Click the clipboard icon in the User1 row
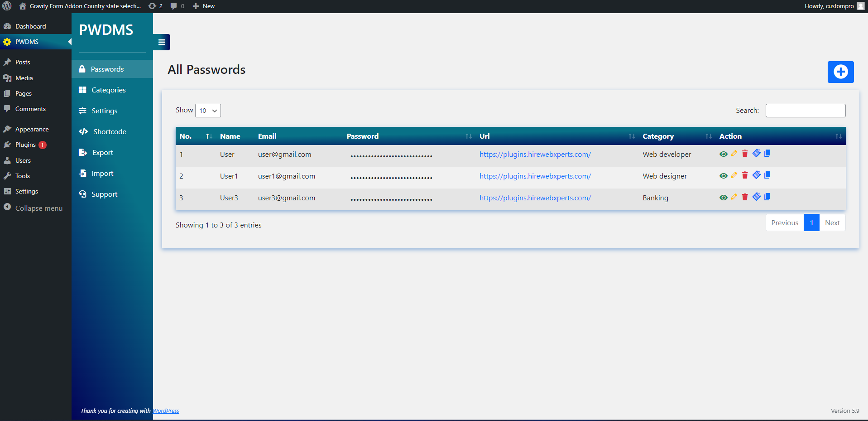Image resolution: width=868 pixels, height=421 pixels. [x=757, y=175]
